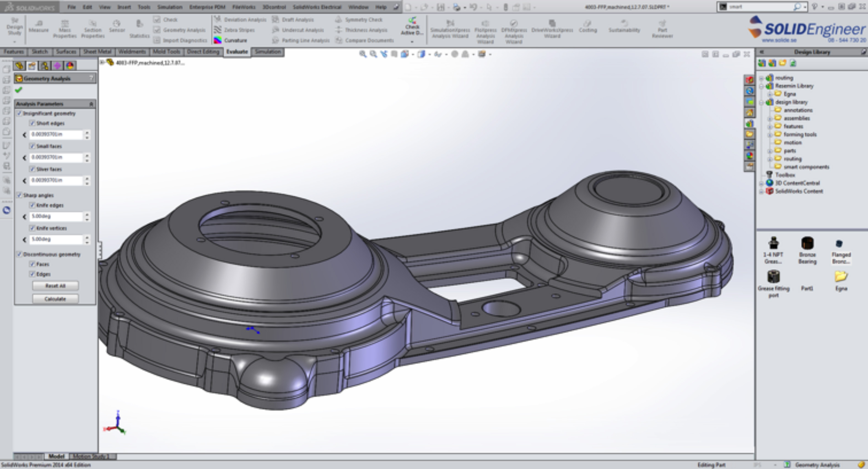Image resolution: width=868 pixels, height=469 pixels.
Task: Collapse the Analysis Parameters section
Action: 91,104
